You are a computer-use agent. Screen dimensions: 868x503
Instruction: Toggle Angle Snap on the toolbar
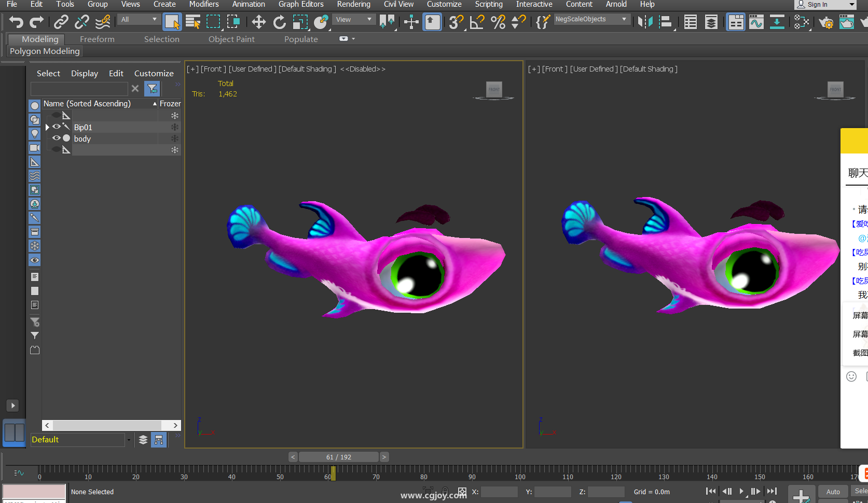(477, 22)
